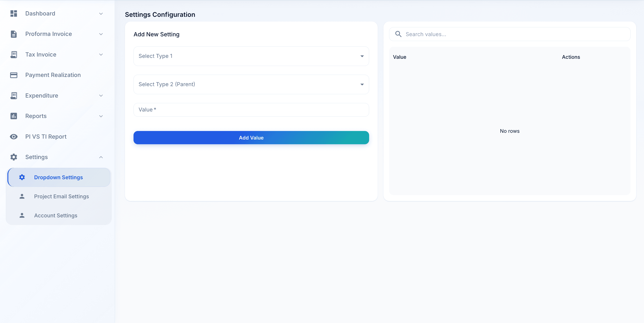The image size is (644, 323).
Task: Open the Select Type 1 dropdown
Action: click(251, 56)
